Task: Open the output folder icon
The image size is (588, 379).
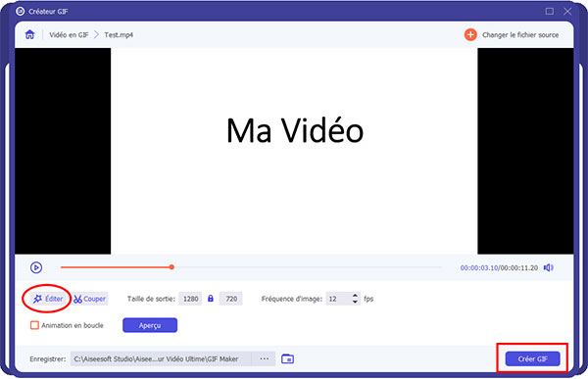Action: tap(287, 358)
